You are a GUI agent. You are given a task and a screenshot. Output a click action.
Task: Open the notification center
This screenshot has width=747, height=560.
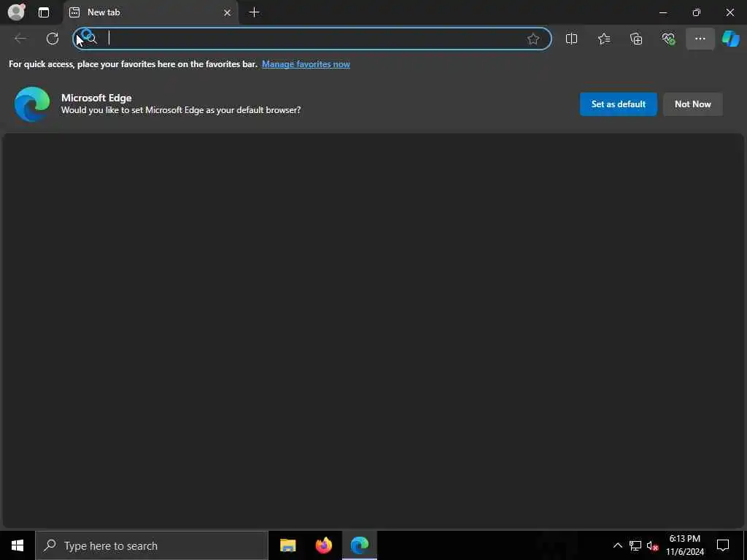[x=723, y=545]
